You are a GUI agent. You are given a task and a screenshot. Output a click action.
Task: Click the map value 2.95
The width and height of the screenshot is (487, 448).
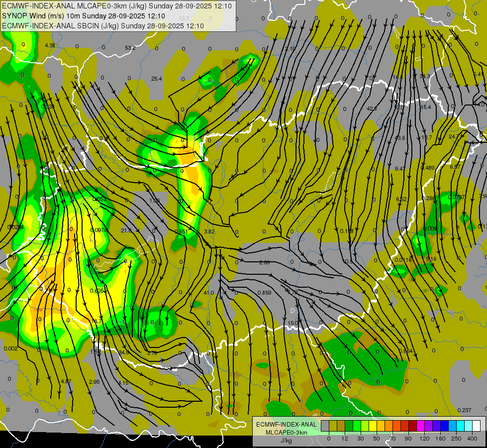click(x=94, y=382)
